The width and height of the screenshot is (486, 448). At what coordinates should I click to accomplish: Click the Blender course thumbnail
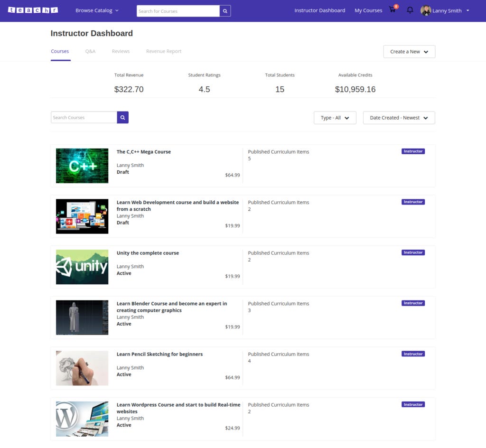tap(82, 317)
